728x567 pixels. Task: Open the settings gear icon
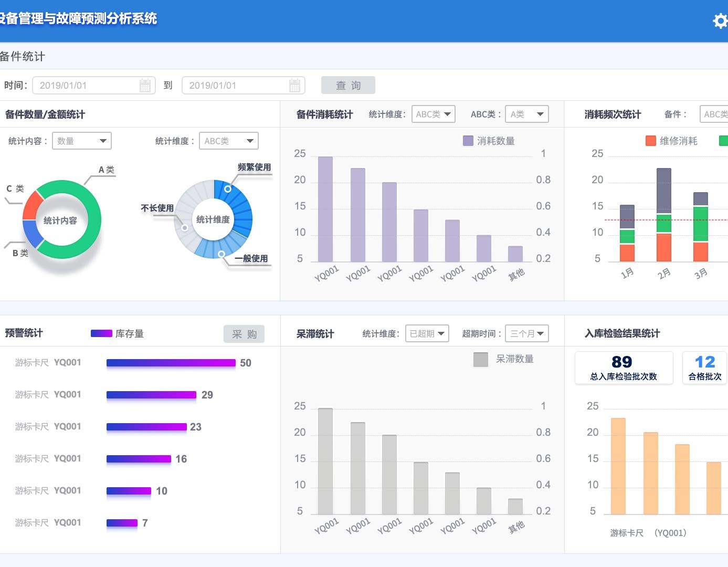(x=720, y=21)
